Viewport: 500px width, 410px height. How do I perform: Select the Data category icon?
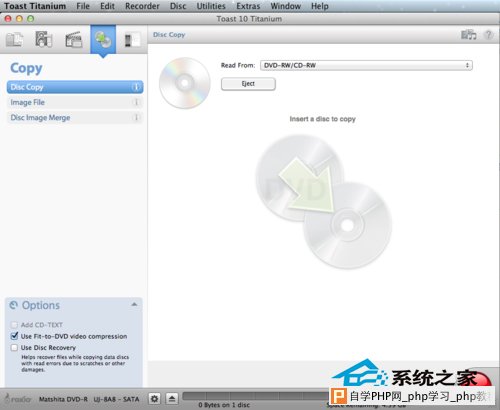tap(14, 39)
